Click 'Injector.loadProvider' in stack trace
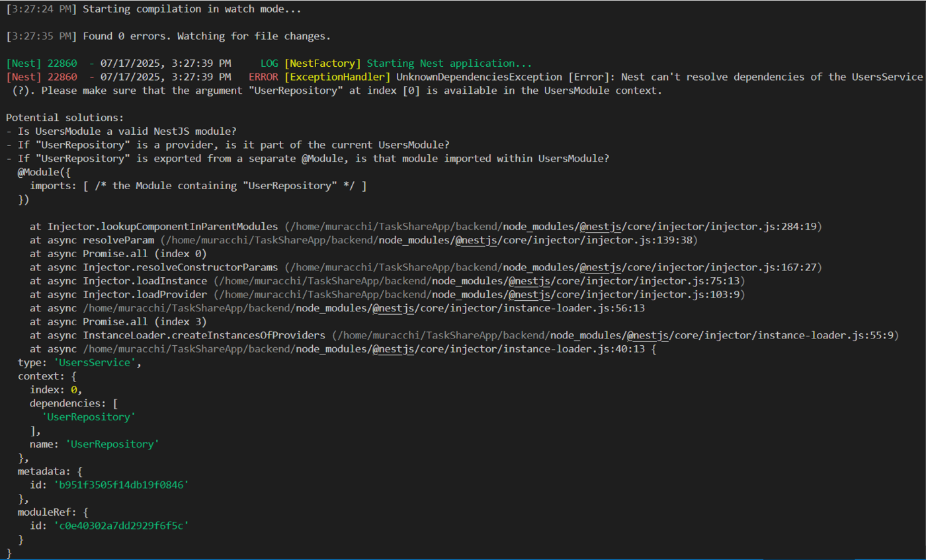 145,294
